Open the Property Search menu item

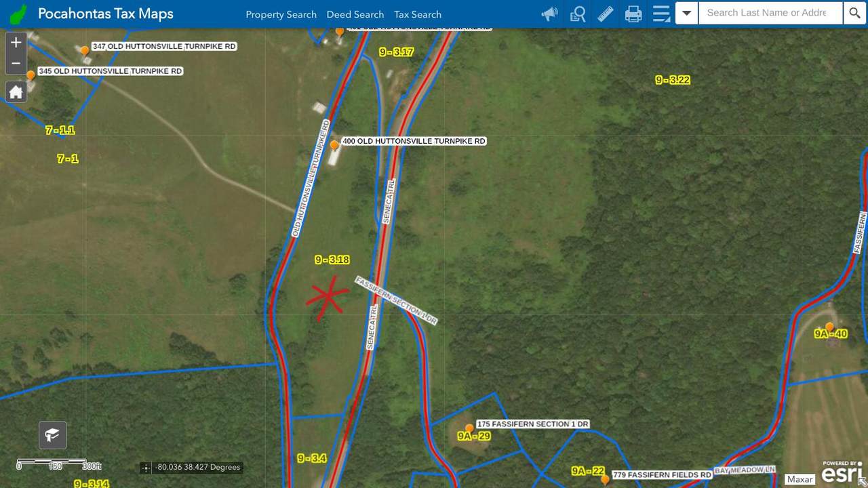[x=281, y=14]
